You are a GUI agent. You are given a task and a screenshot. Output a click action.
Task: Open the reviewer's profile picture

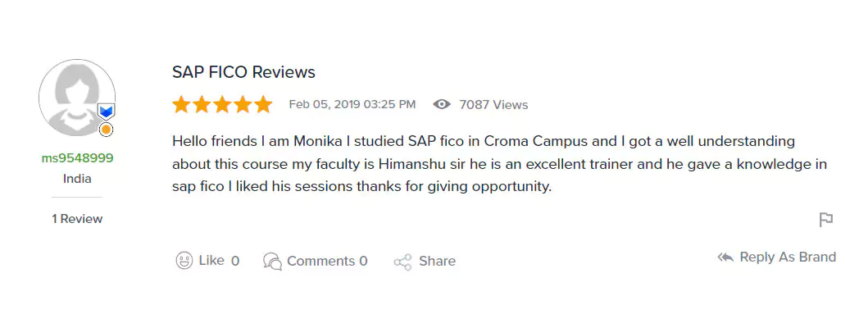point(76,97)
